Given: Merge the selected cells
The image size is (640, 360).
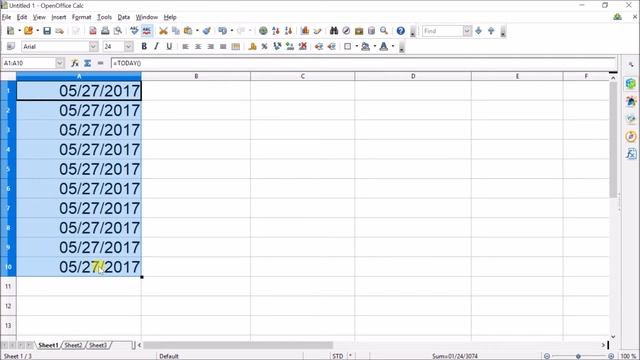Looking at the screenshot, I should [x=236, y=47].
